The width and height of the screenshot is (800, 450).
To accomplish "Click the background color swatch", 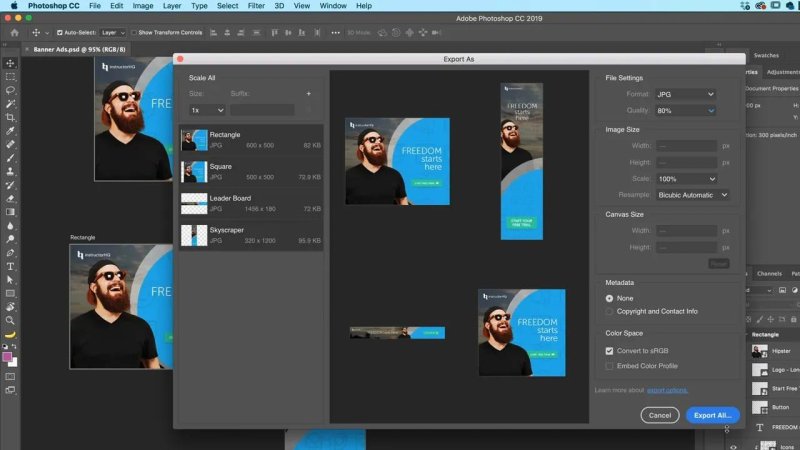I will click(x=14, y=363).
